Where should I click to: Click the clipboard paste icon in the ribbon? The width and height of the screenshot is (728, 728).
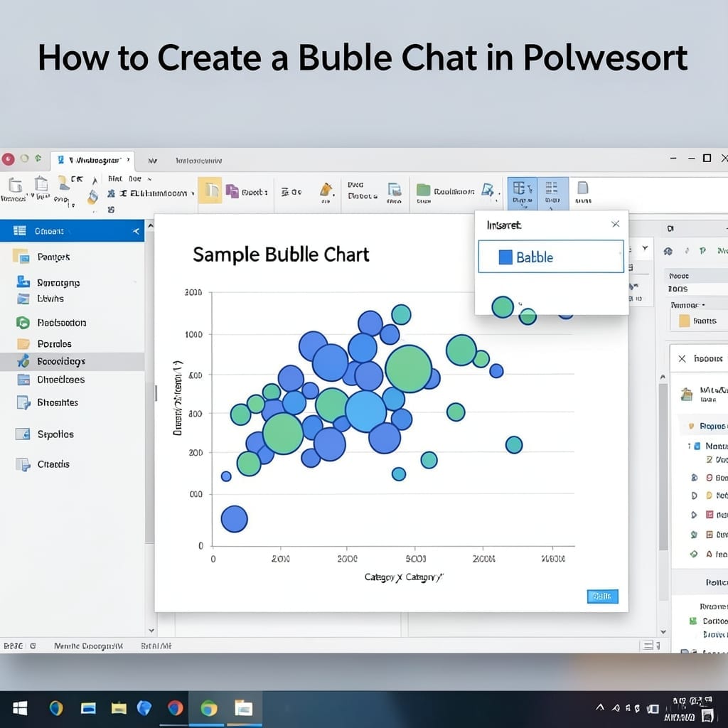tap(41, 184)
